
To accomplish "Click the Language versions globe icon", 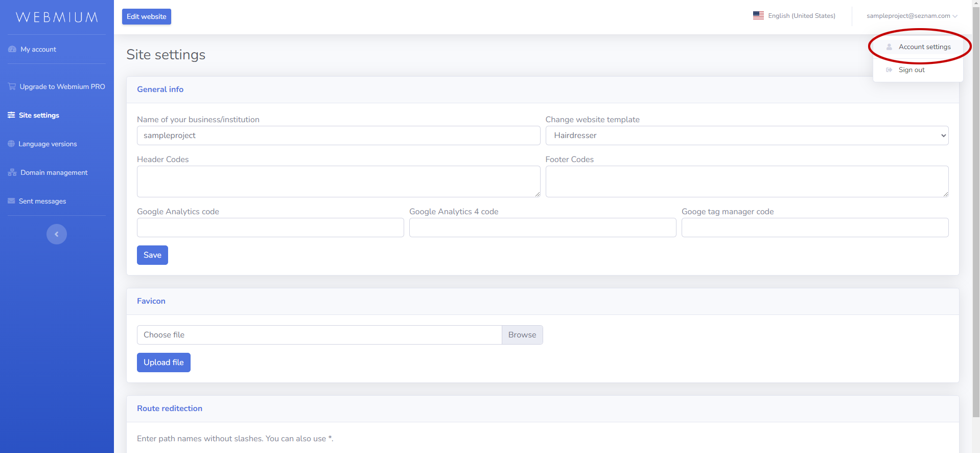I will [11, 144].
